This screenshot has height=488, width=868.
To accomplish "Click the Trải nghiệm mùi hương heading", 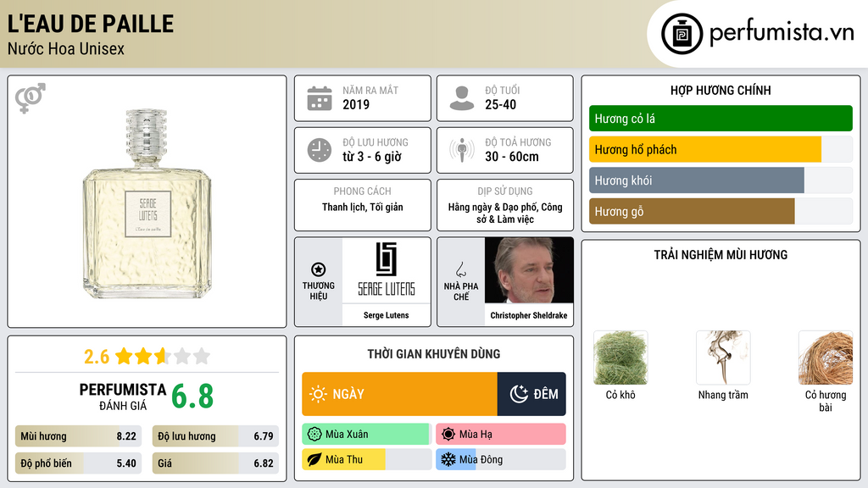I will (x=721, y=255).
